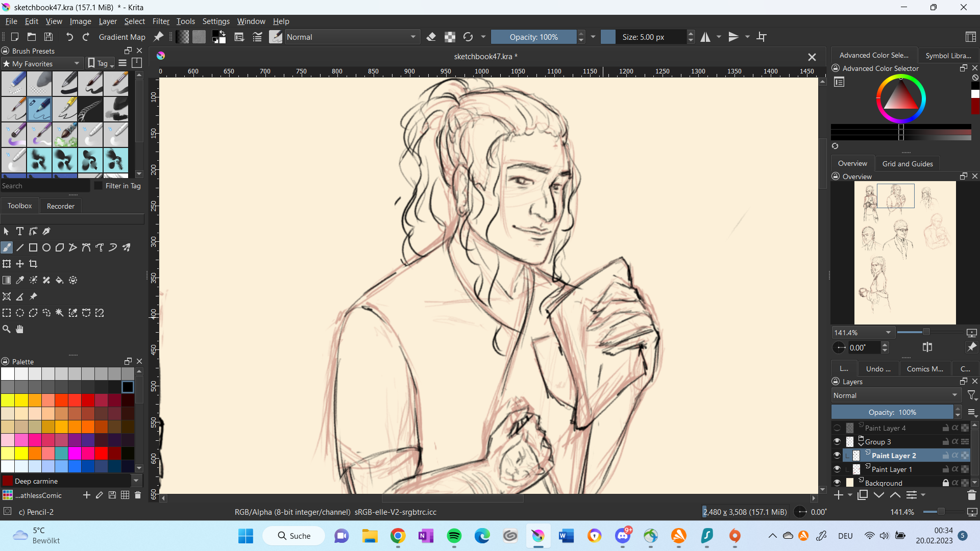Select the Text tool in toolbox
Screen dimensions: 980x551
[x=20, y=232]
